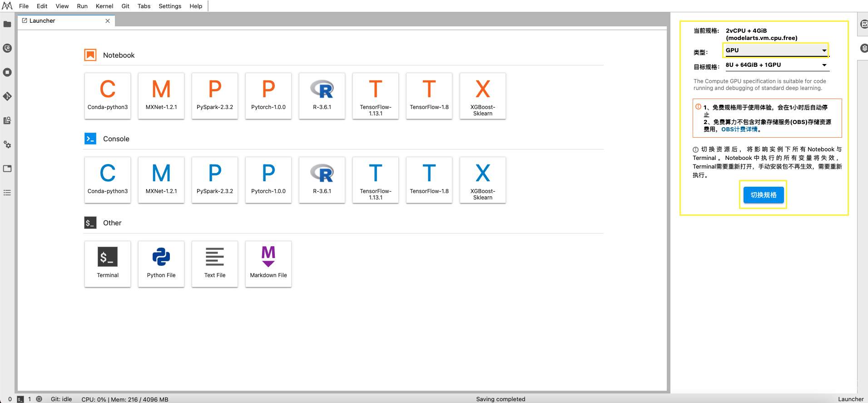Viewport: 868px width, 403px height.
Task: Open the Kernel menu
Action: (104, 6)
